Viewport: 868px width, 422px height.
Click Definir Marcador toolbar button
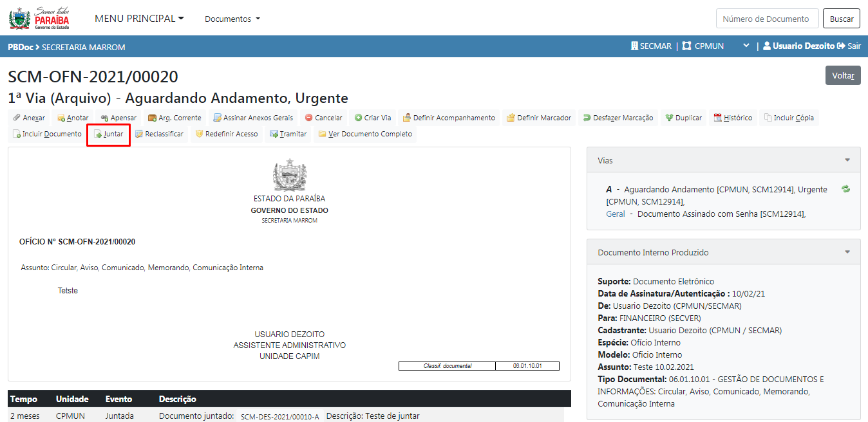538,118
